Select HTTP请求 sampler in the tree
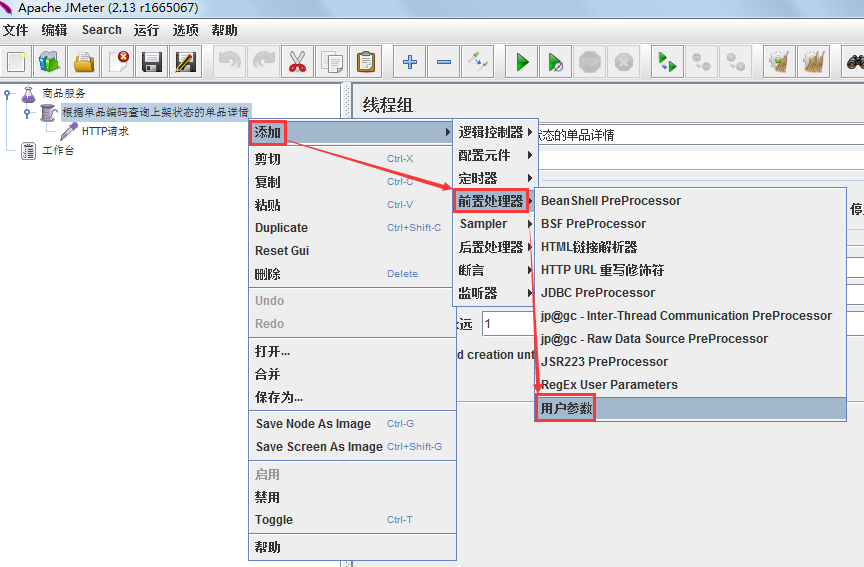 pos(104,131)
